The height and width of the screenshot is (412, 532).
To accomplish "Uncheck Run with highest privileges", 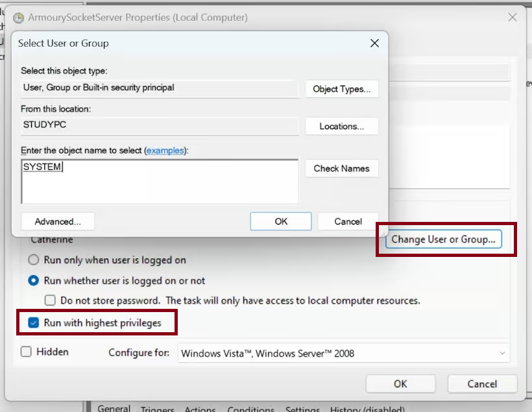I will (33, 322).
